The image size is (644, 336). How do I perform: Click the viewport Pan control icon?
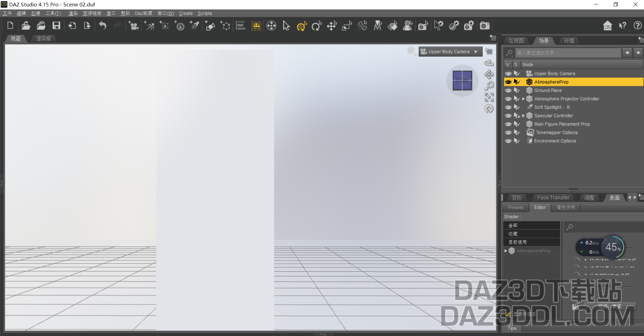click(x=489, y=74)
